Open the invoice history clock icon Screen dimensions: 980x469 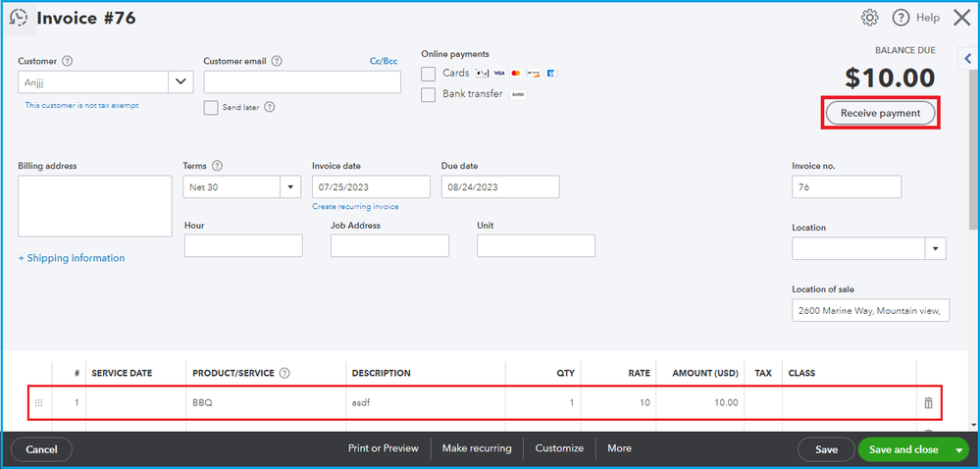(19, 18)
